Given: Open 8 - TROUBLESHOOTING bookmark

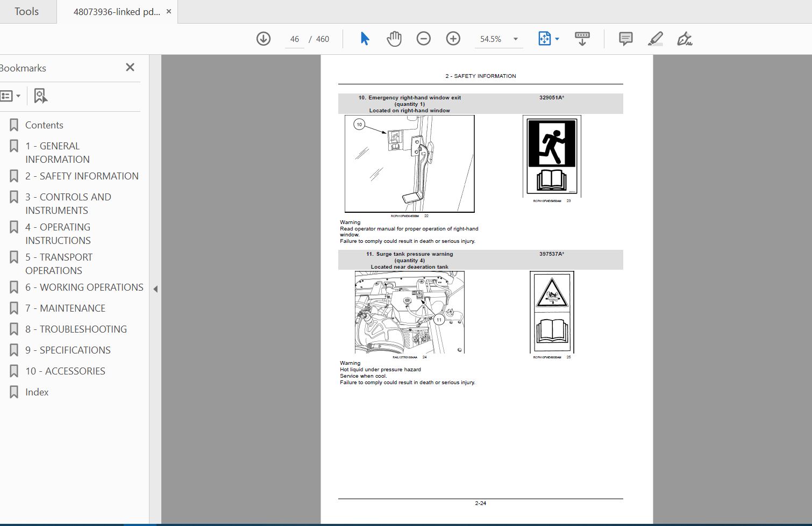Looking at the screenshot, I should tap(76, 329).
